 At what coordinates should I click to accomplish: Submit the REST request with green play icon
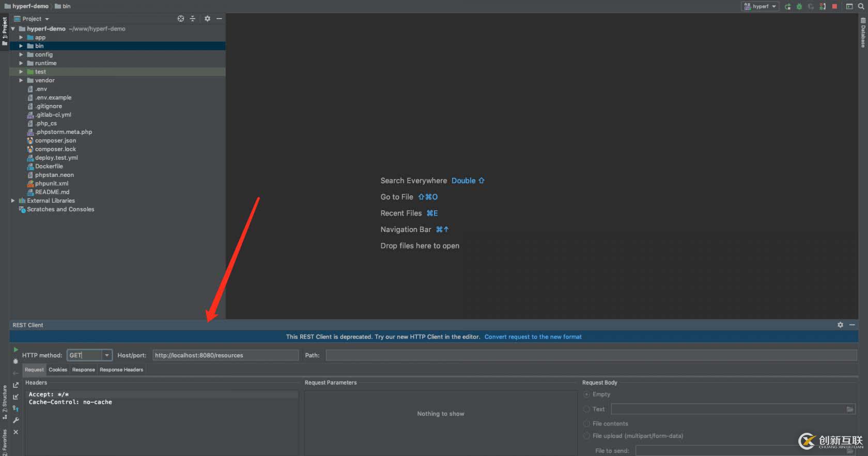pyautogui.click(x=16, y=350)
